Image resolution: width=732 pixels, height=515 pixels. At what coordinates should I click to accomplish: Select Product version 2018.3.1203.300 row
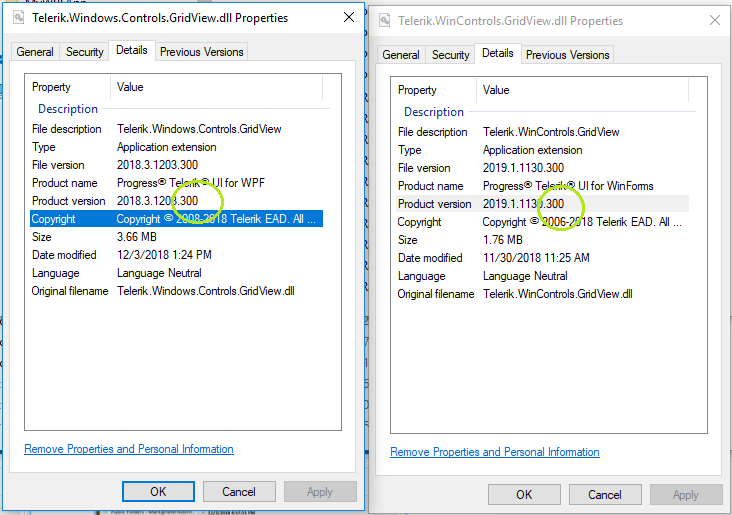click(x=176, y=201)
